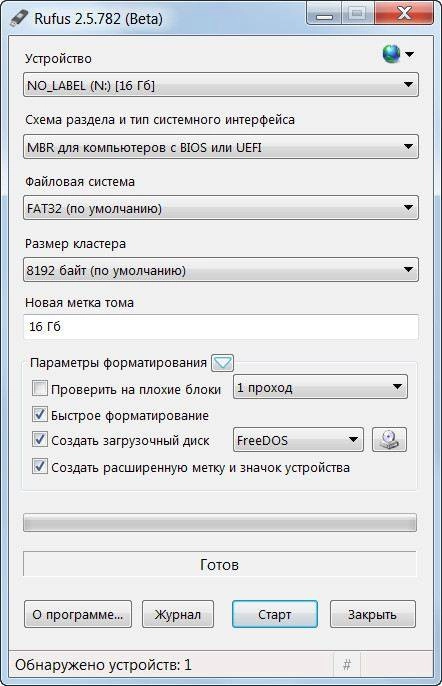The width and height of the screenshot is (442, 686).
Task: Click the О программе button
Action: pos(78,614)
